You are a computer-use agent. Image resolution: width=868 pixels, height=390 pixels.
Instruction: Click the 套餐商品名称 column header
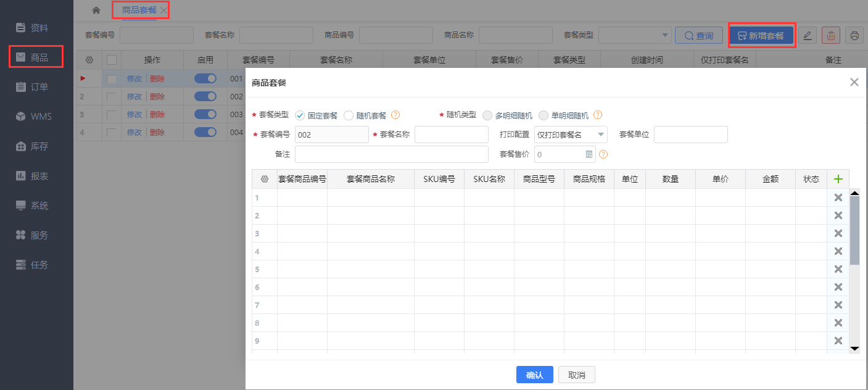point(371,179)
